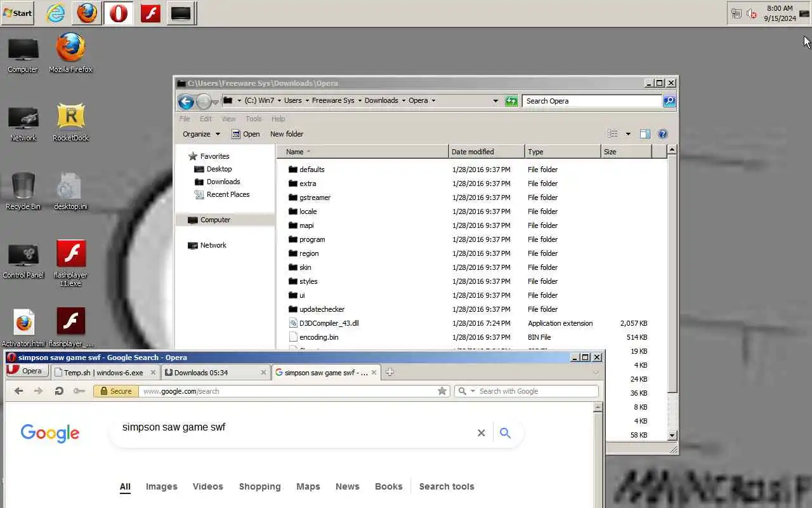
Task: Launch Internet Explorer from the taskbar
Action: 56,13
